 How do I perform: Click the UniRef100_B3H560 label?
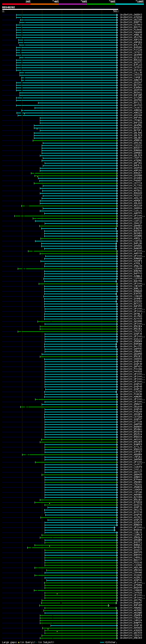tap(131, 87)
